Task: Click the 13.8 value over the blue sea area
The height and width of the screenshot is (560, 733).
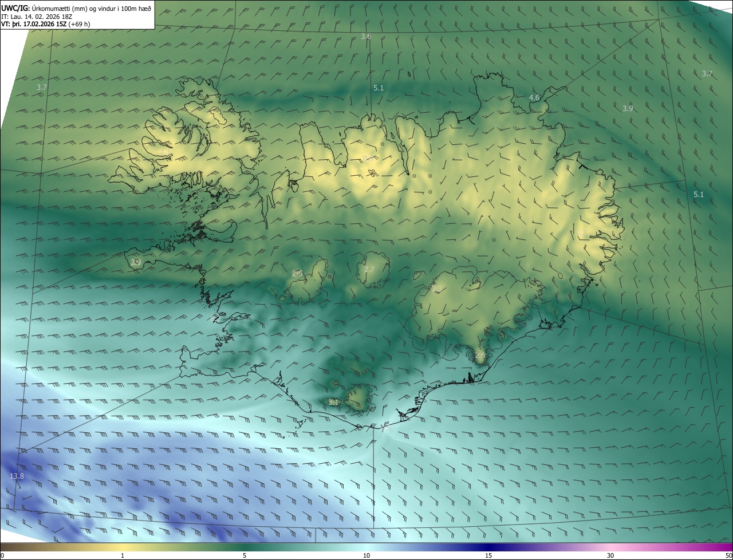Action: (17, 476)
